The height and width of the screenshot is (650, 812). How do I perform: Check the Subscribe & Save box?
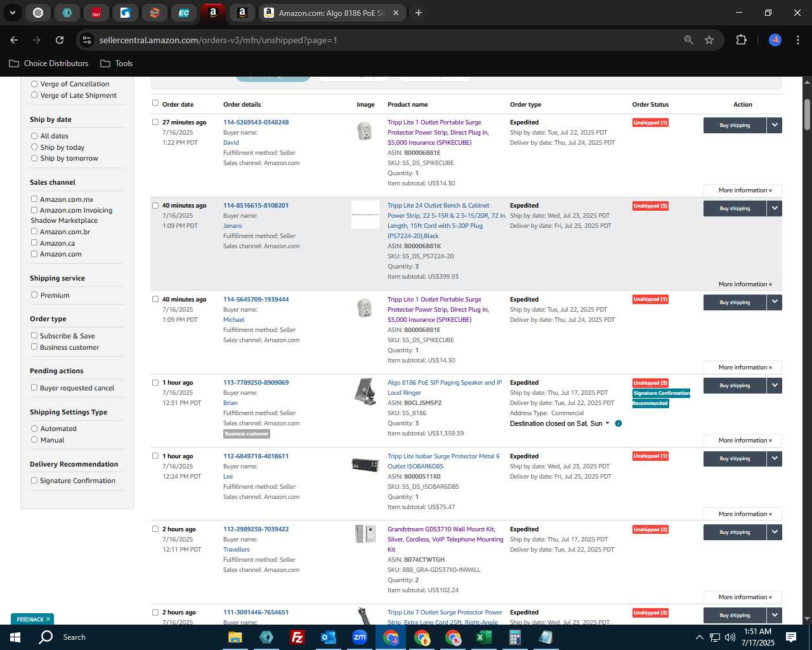click(x=34, y=335)
